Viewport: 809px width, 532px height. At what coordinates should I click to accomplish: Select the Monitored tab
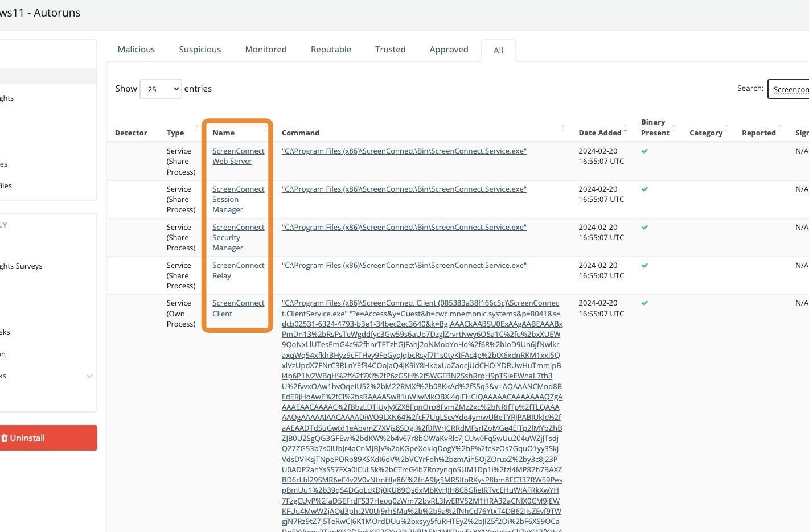point(265,50)
